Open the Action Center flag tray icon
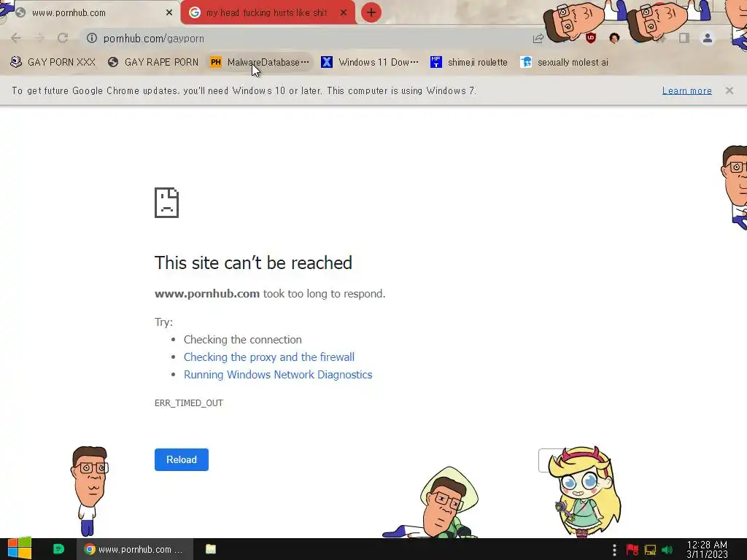 [x=632, y=550]
